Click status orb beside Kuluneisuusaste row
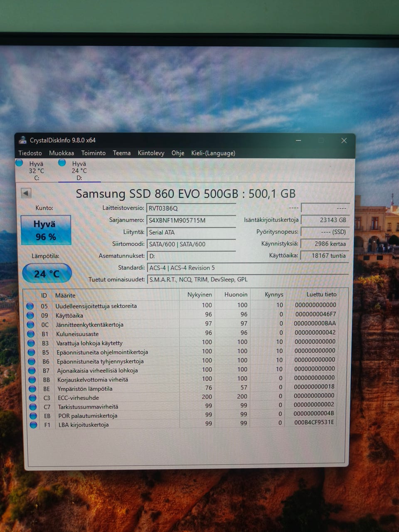The width and height of the screenshot is (399, 532). [31, 334]
